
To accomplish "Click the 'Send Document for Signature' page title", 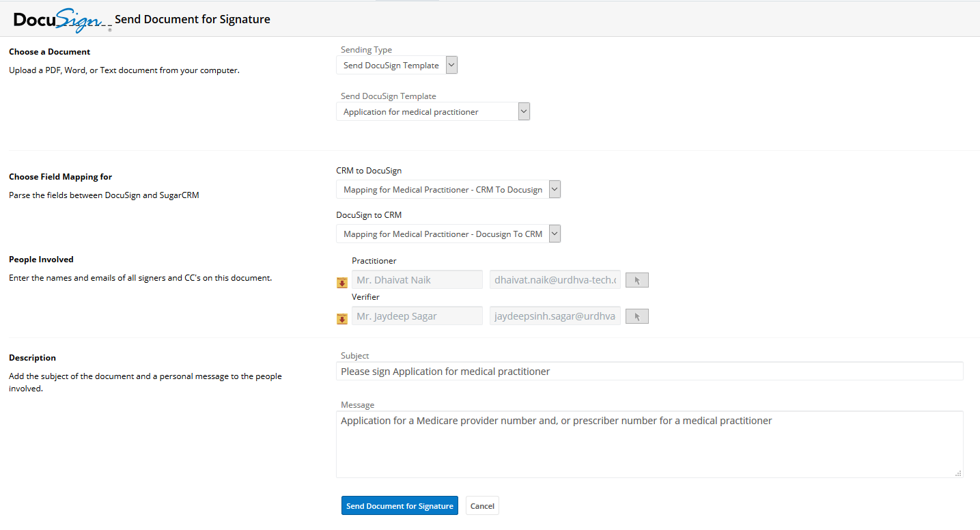I will [x=193, y=19].
